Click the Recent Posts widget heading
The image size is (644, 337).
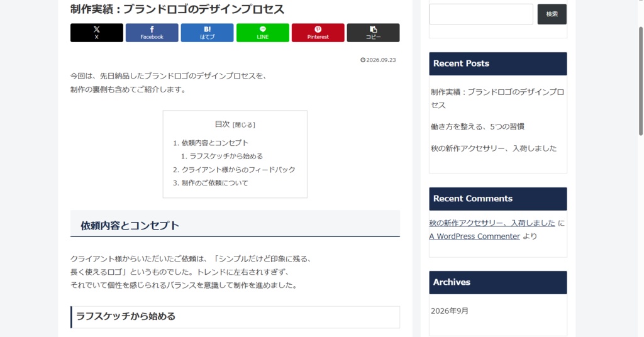[498, 64]
